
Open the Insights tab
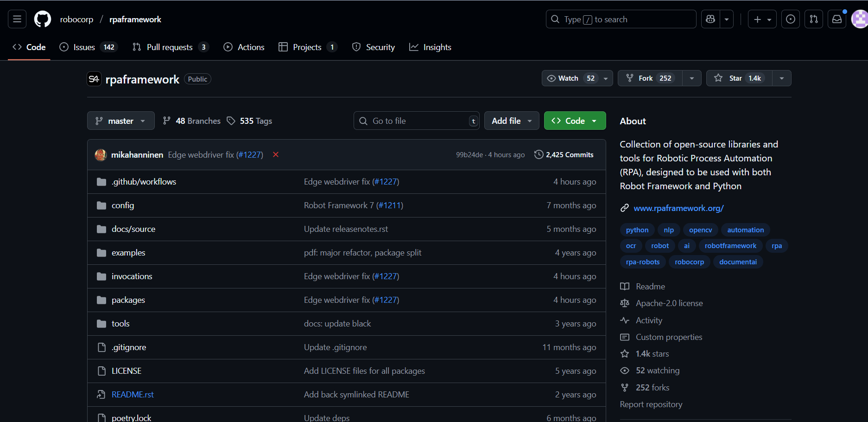[x=430, y=47]
